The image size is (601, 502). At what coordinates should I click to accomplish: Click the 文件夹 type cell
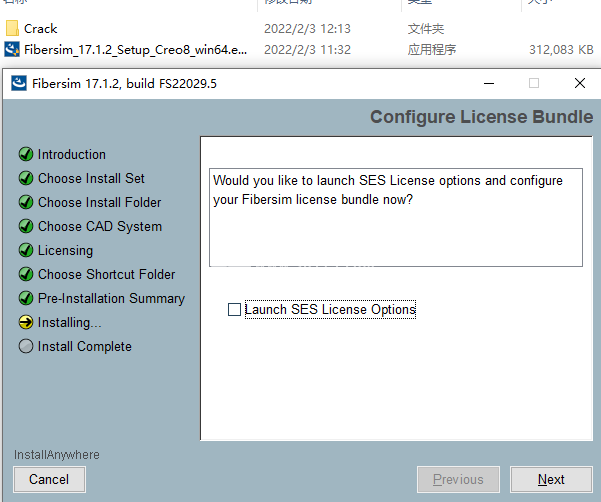coord(426,29)
